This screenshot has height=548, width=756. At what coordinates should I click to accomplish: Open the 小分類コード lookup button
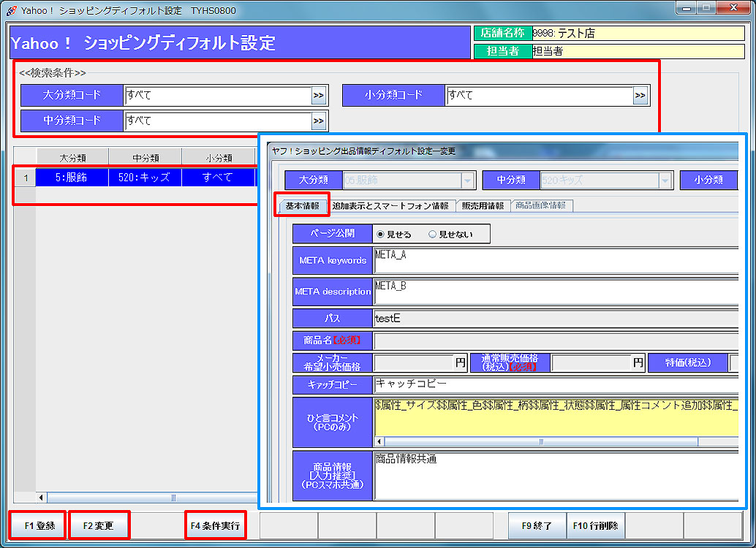(640, 95)
